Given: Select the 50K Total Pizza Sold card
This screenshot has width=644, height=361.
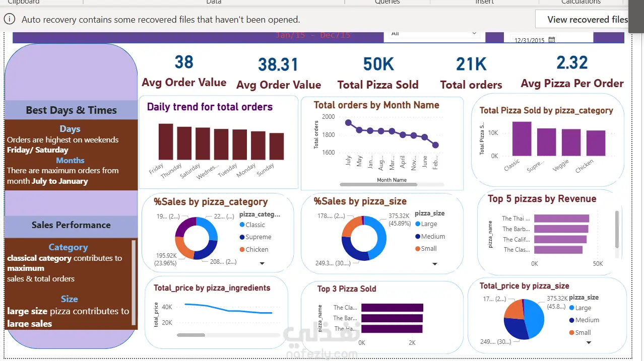Looking at the screenshot, I should [378, 74].
